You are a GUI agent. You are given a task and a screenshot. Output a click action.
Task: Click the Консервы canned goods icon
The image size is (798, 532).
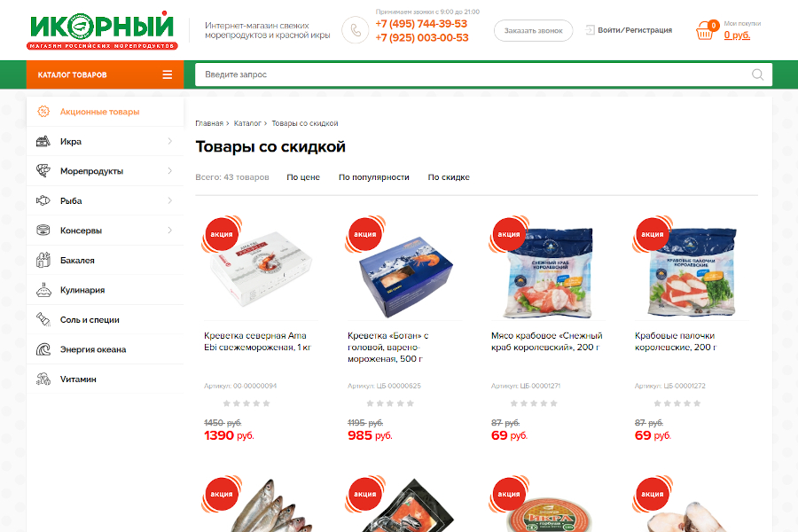pos(43,231)
